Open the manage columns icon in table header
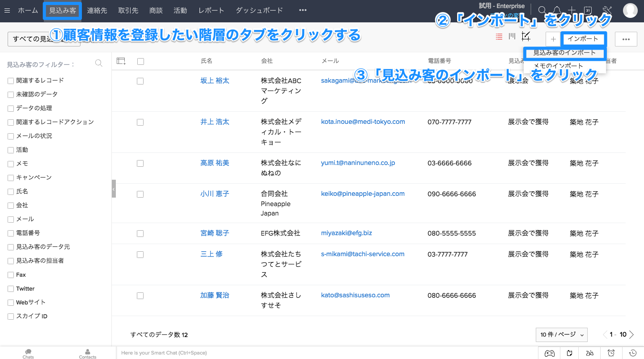This screenshot has width=644, height=359. [121, 61]
